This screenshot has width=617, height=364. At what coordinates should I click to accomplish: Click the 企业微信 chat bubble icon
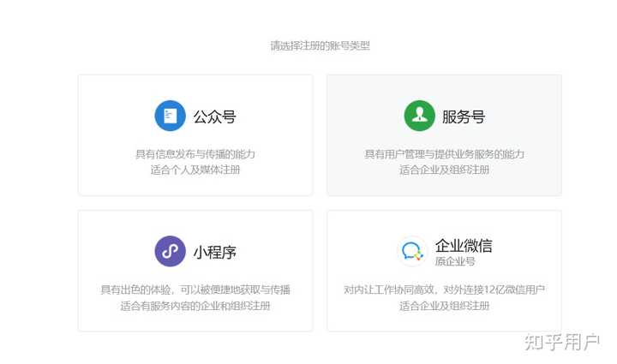[x=412, y=251]
